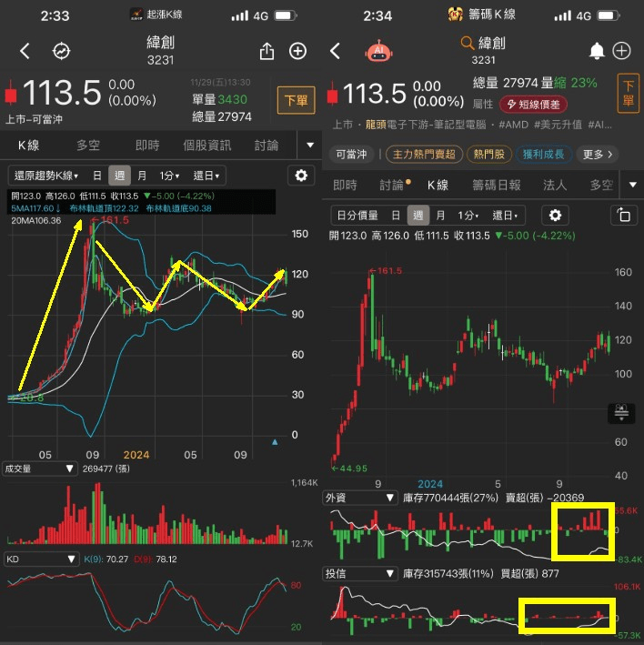
Task: Open 還日 dropdown in left chart
Action: coord(206,176)
